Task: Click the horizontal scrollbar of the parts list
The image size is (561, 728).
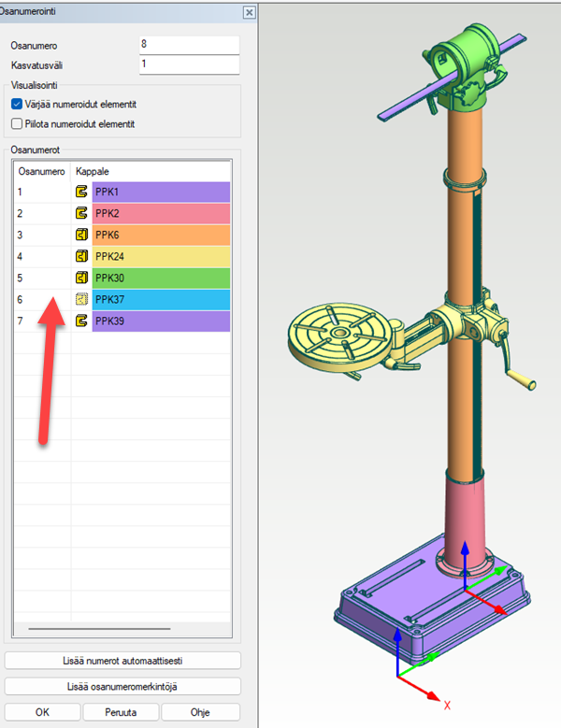Action: click(99, 629)
